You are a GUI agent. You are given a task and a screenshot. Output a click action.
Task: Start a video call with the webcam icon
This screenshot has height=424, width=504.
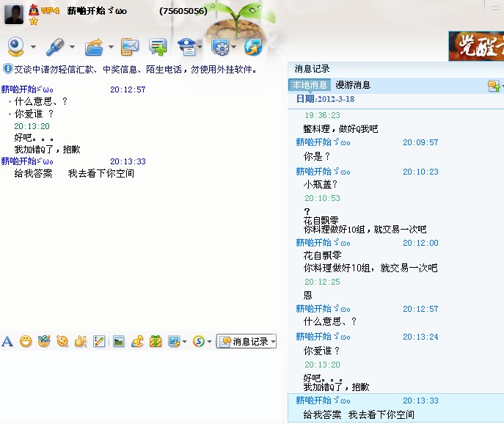pos(15,47)
